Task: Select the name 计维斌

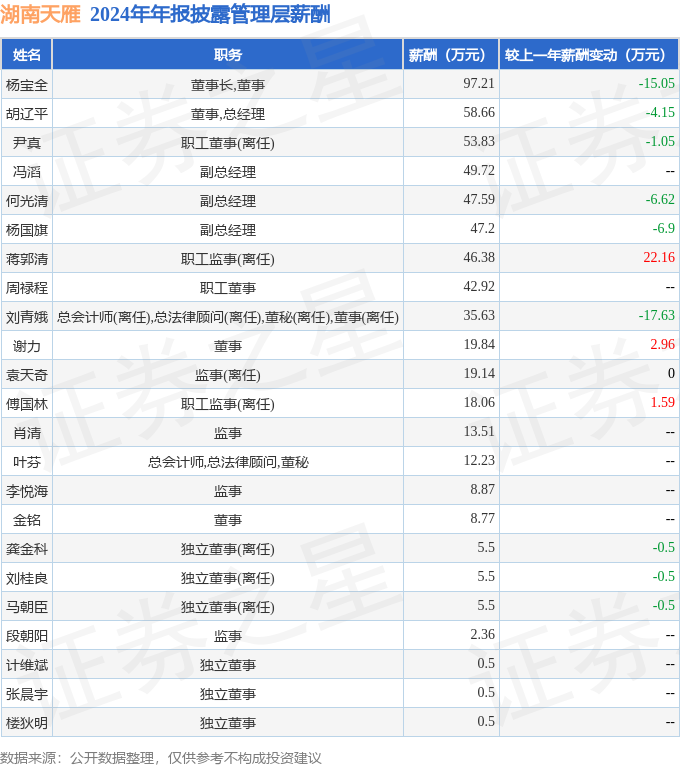Action: (x=26, y=665)
